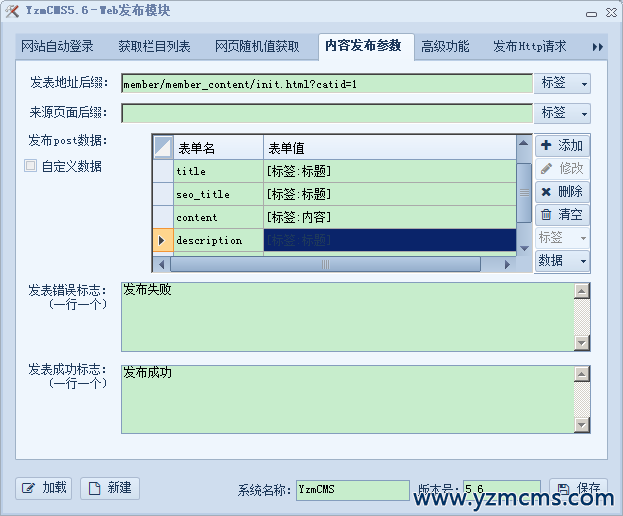623x516 pixels.
Task: Click the 版本号 input field
Action: 502,489
